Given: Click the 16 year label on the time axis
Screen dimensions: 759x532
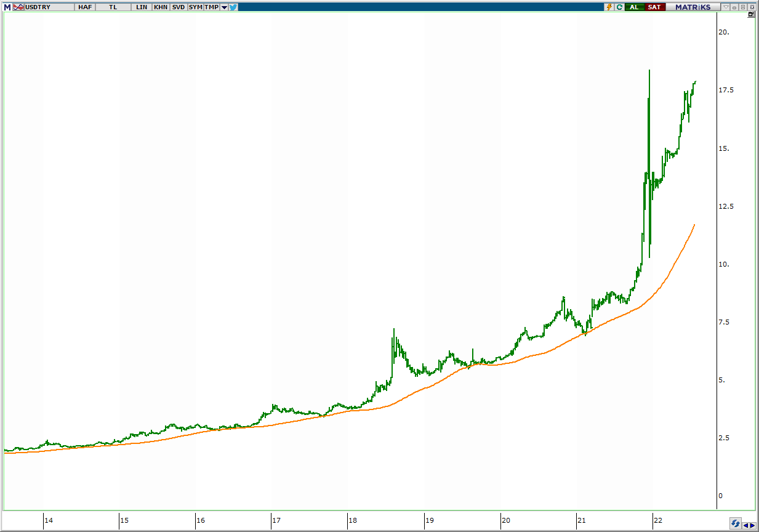Looking at the screenshot, I should pyautogui.click(x=201, y=520).
